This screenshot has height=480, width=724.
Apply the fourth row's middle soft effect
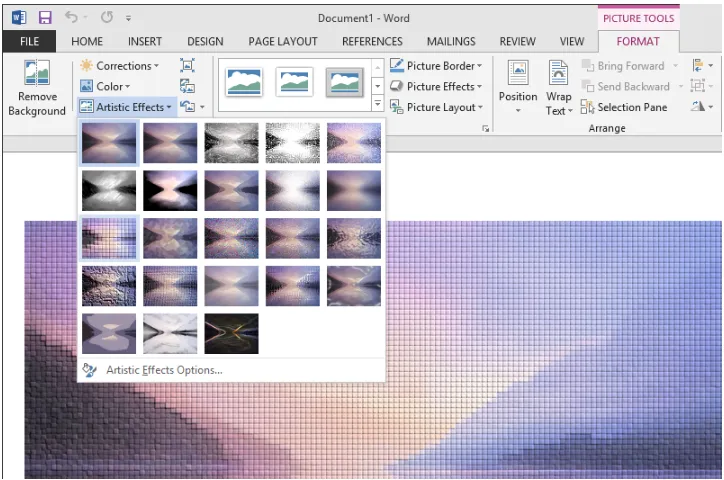(x=231, y=286)
